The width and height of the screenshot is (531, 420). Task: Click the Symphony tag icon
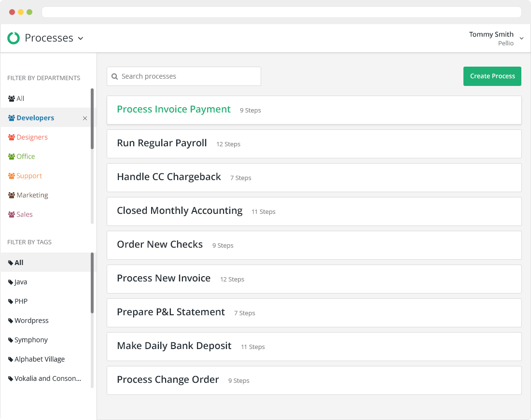pyautogui.click(x=11, y=340)
